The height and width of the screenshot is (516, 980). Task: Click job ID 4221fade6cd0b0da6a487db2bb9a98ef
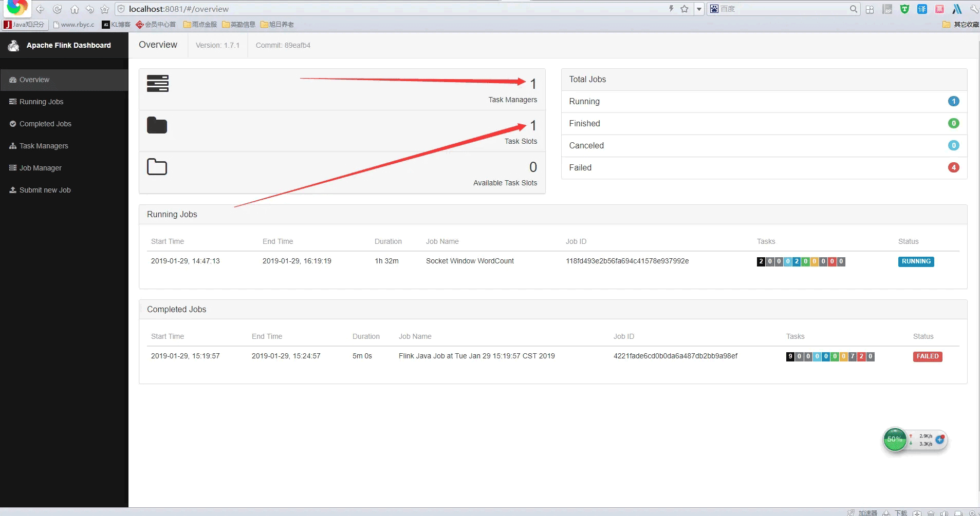coord(675,356)
